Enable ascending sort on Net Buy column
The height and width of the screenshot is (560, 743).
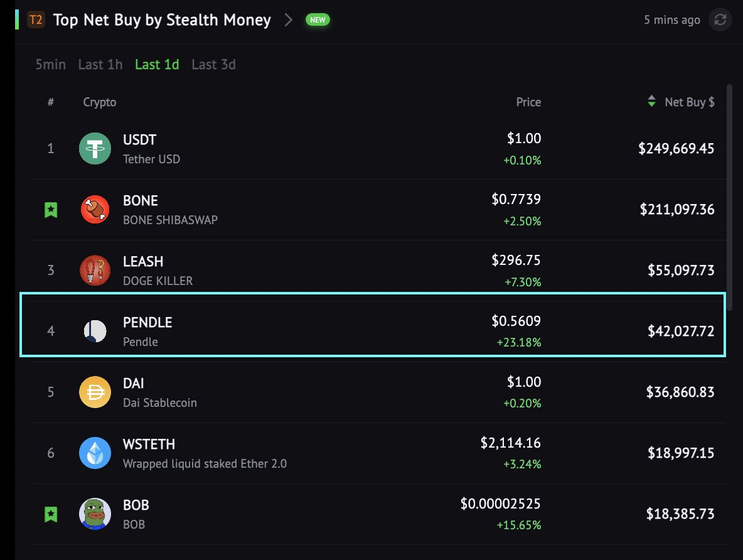click(651, 99)
